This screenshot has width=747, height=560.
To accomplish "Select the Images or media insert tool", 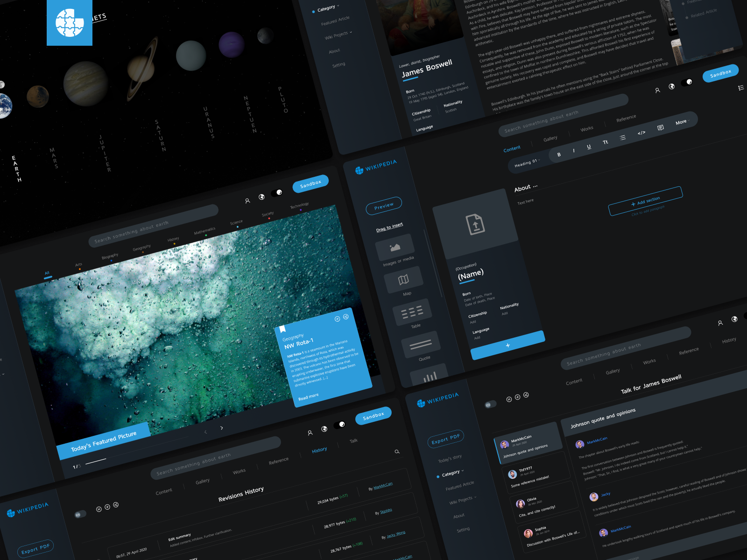I will (395, 246).
